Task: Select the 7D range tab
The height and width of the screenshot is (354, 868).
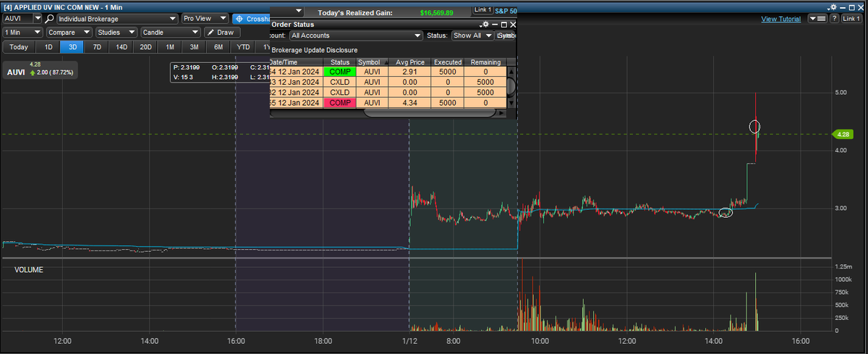Action: coord(97,46)
